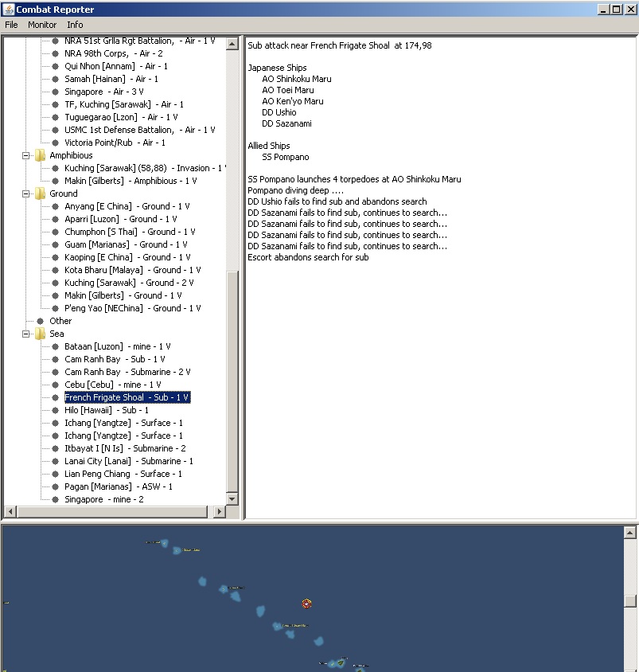
Task: Select USMC 1st Defense Battalion Air report
Action: click(139, 130)
